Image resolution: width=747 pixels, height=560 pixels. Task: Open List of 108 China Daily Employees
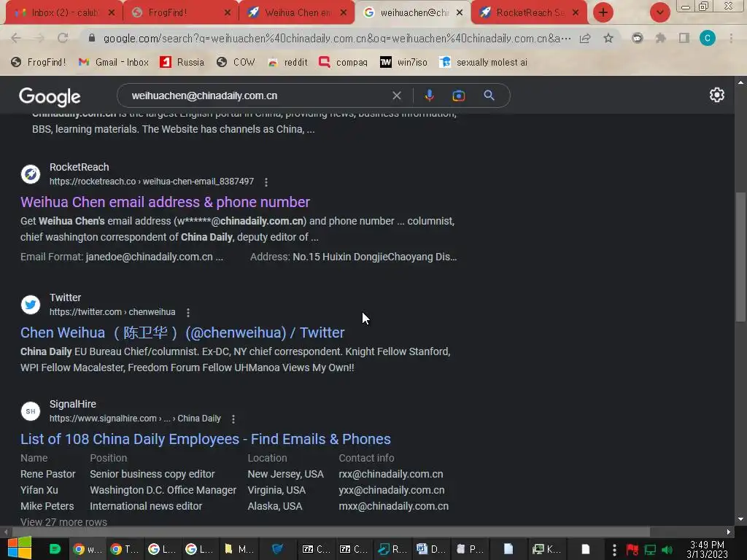[205, 439]
